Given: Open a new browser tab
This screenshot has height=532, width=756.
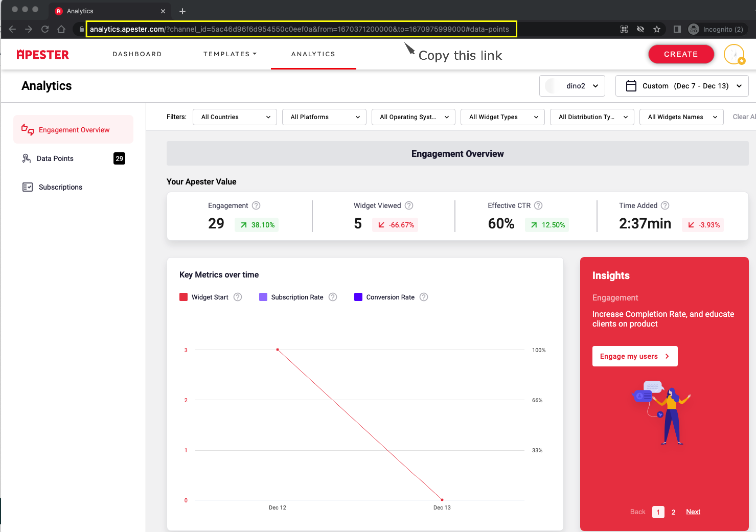Looking at the screenshot, I should (x=182, y=11).
